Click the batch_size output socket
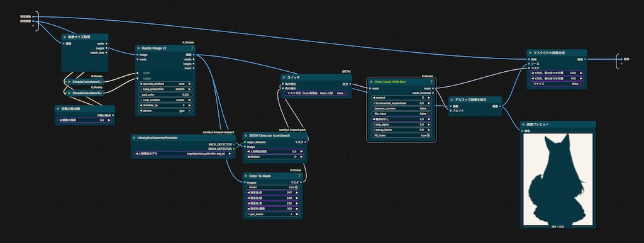This screenshot has width=644, height=243. pyautogui.click(x=106, y=53)
